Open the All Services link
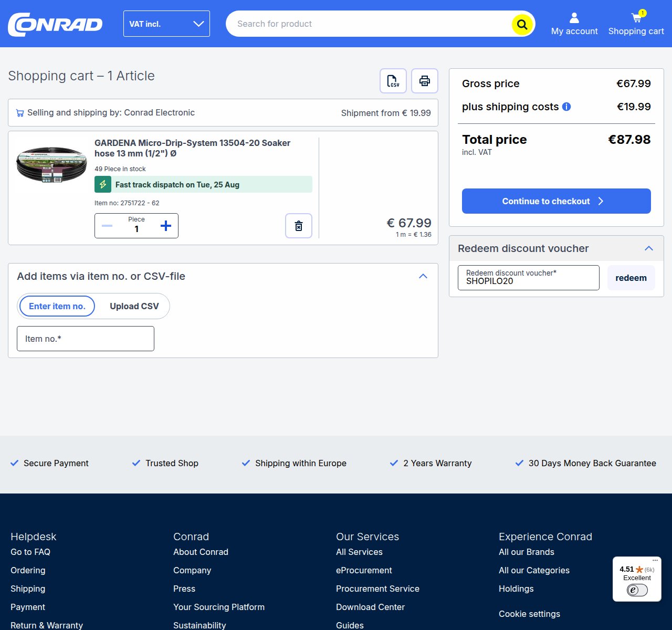Screen dimensions: 672x630 [x=359, y=552]
